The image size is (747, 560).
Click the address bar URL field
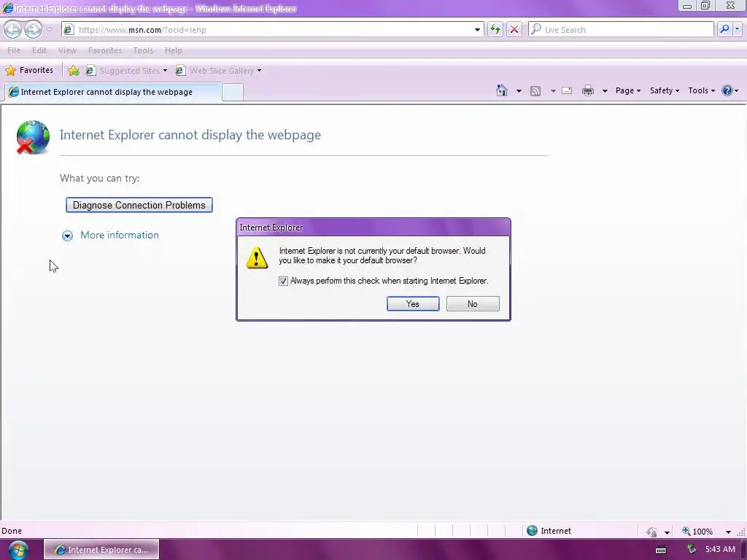271,29
